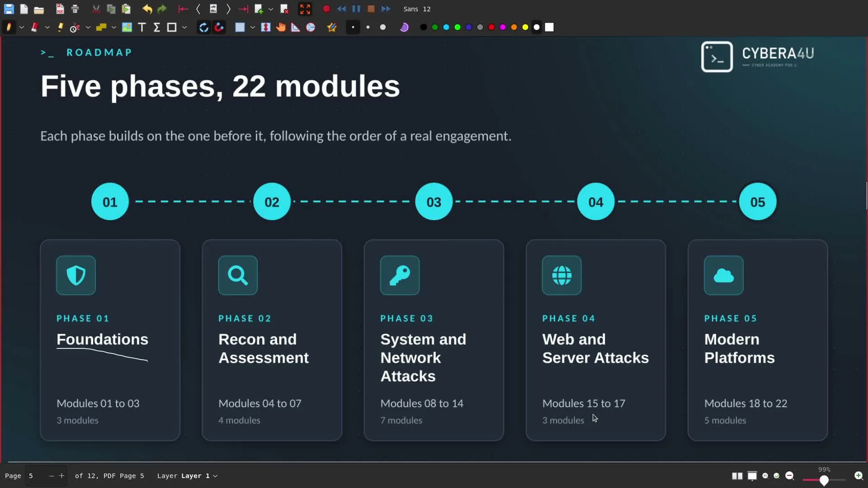Jump to the last page

click(243, 9)
